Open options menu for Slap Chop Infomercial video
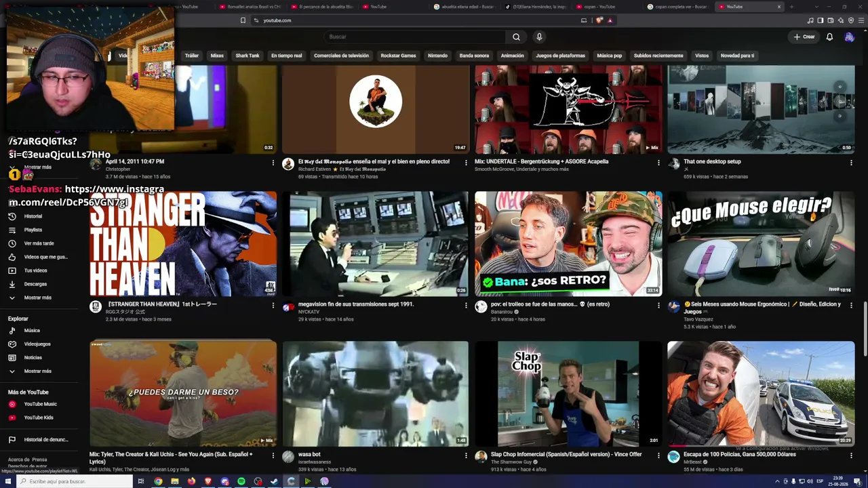Image resolution: width=868 pixels, height=488 pixels. (658, 455)
